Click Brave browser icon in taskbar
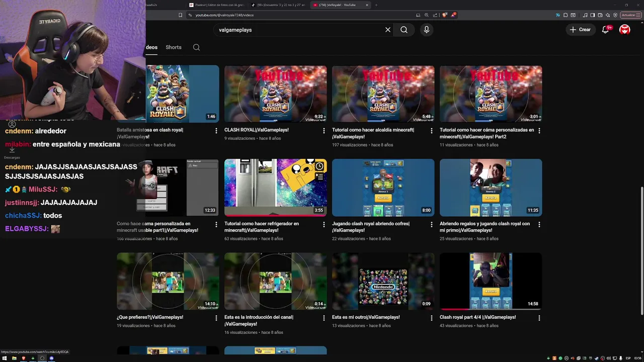 point(23,358)
